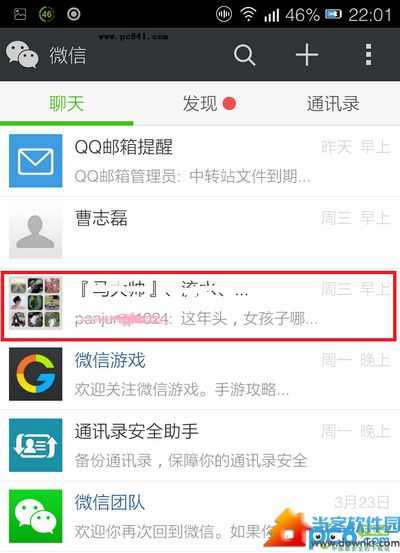
Task: Open the 微信游戏 conversation title
Action: coord(110,360)
